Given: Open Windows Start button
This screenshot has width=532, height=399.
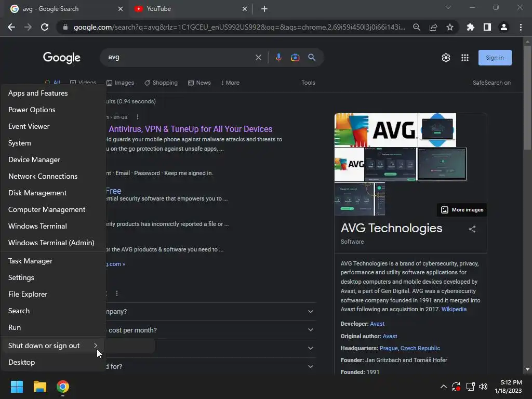Looking at the screenshot, I should (17, 387).
